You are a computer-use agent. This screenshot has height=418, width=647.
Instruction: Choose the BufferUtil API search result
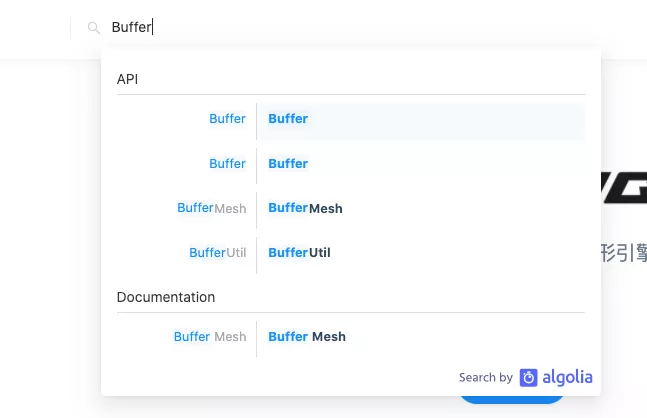click(420, 253)
